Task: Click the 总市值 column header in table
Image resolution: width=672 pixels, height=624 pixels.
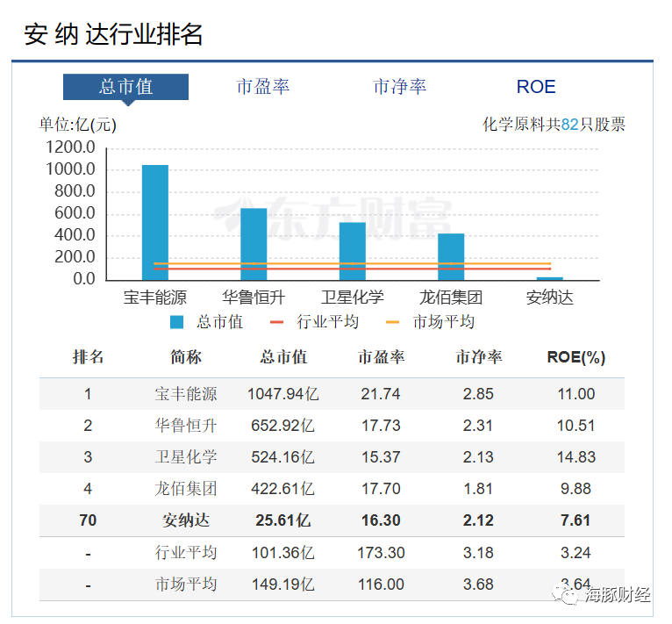Action: point(283,357)
